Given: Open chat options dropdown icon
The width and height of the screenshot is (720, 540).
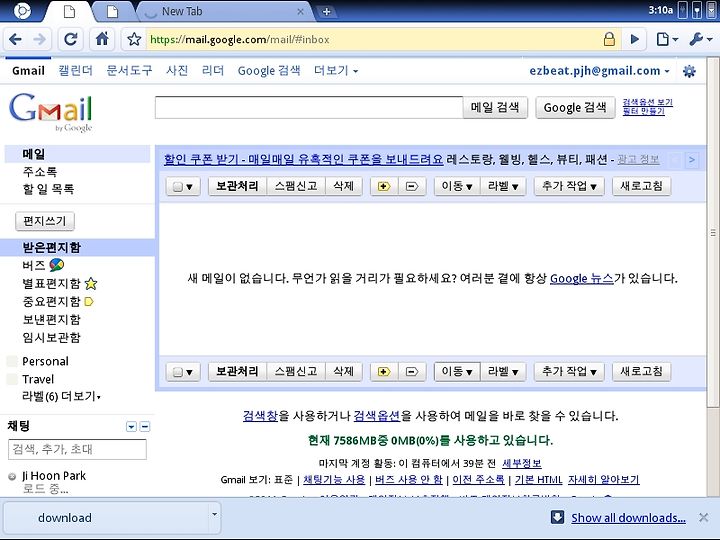Looking at the screenshot, I should pyautogui.click(x=131, y=427).
